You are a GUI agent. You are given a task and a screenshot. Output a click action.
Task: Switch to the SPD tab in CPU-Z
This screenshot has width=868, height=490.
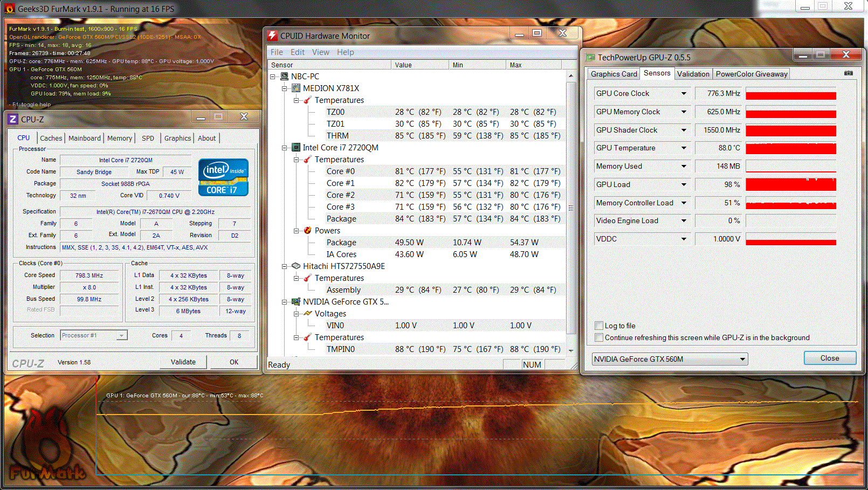[x=148, y=139]
